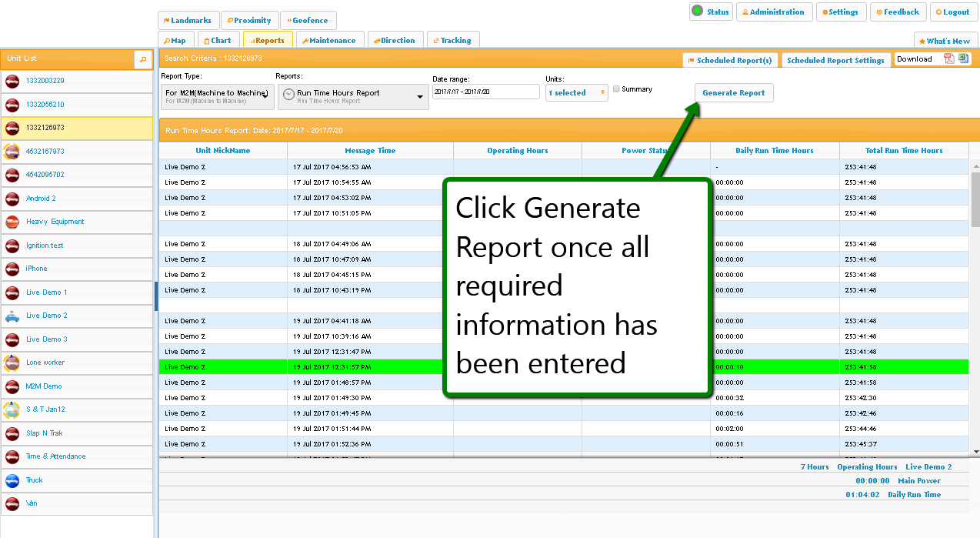Open the Tracking tab
980x538 pixels.
452,41
